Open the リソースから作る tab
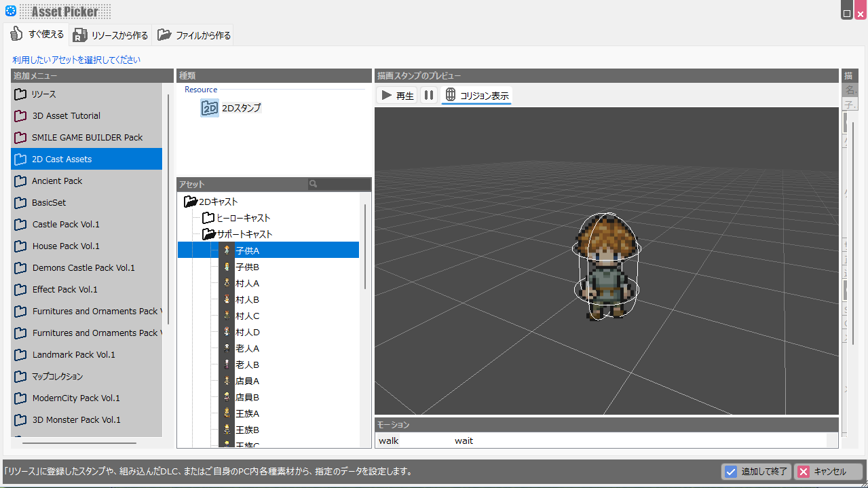 pyautogui.click(x=111, y=35)
